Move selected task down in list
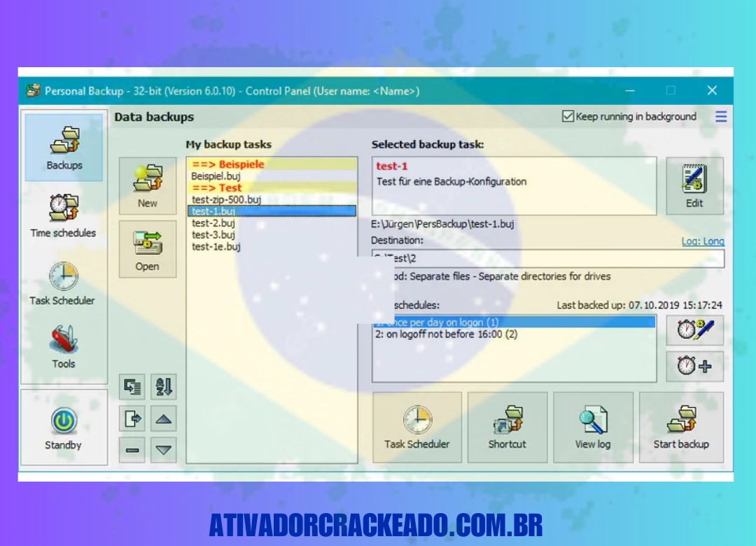The height and width of the screenshot is (546, 756). click(163, 450)
